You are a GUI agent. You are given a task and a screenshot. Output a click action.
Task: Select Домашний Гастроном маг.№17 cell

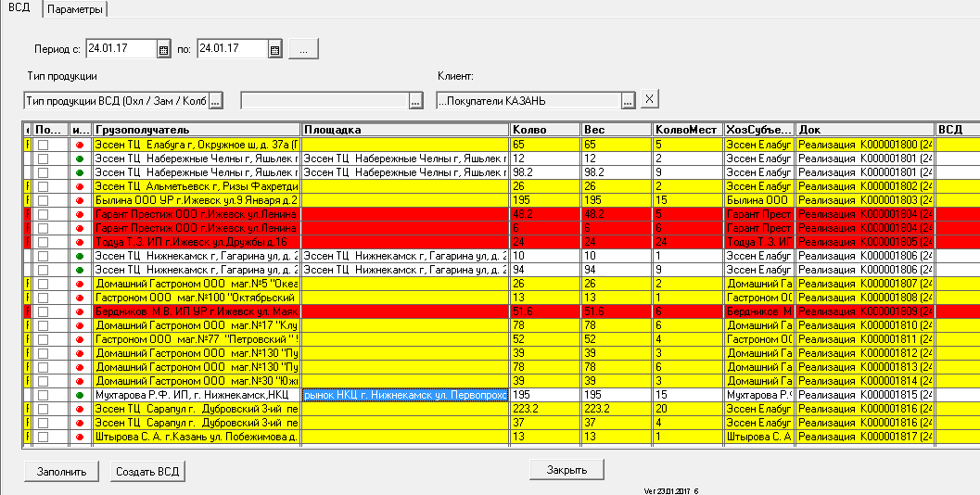(197, 325)
